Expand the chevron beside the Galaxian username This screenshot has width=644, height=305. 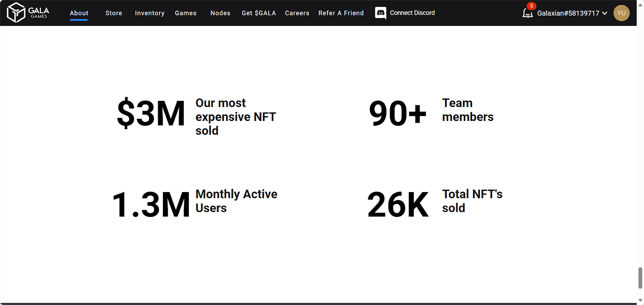605,13
